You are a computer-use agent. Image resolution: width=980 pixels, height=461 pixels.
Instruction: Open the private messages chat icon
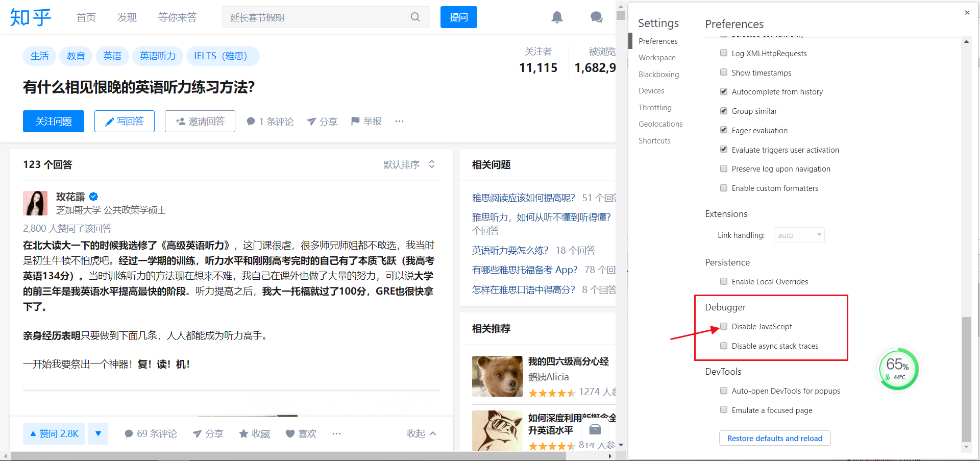(596, 17)
